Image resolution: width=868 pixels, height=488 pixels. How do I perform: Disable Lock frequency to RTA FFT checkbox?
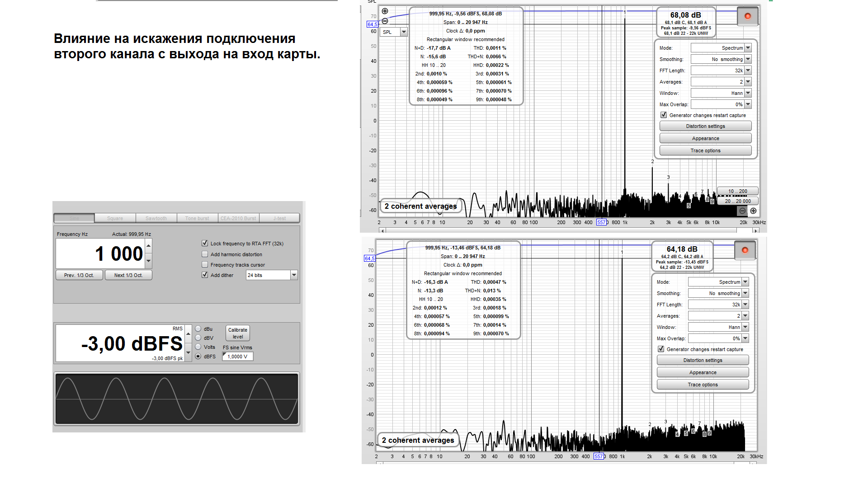click(x=205, y=243)
